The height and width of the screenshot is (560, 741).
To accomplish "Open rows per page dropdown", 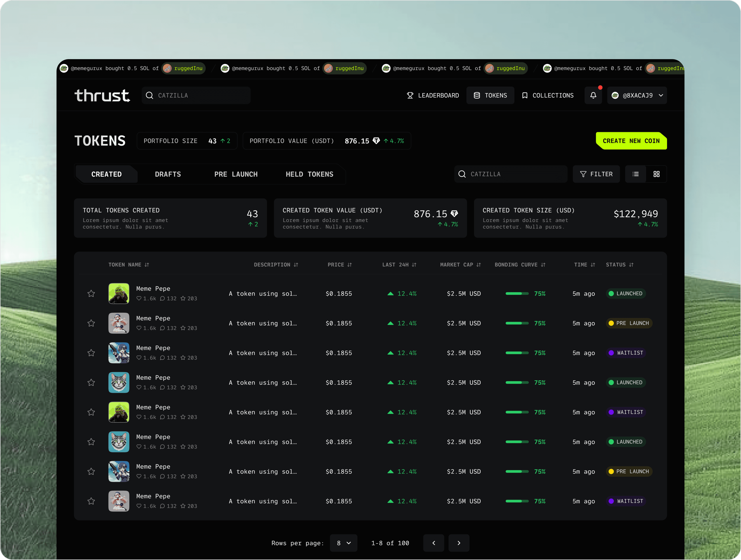I will coord(343,543).
